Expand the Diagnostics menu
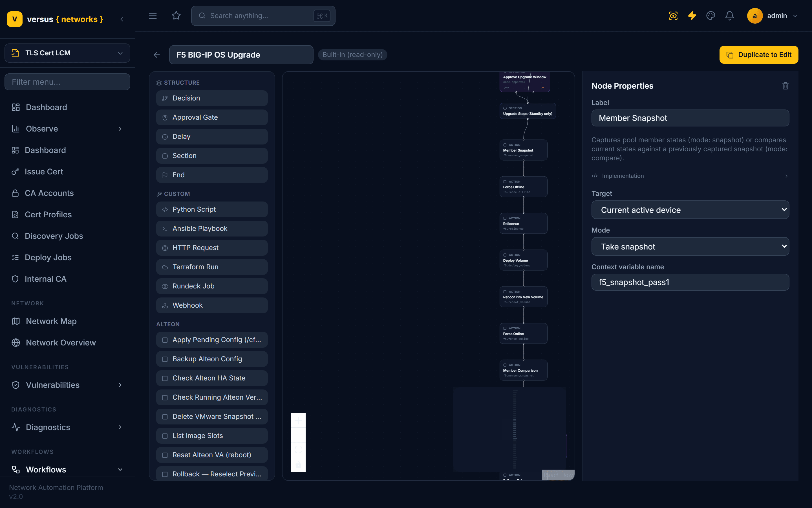Screen dimensions: 812x508 (67, 427)
